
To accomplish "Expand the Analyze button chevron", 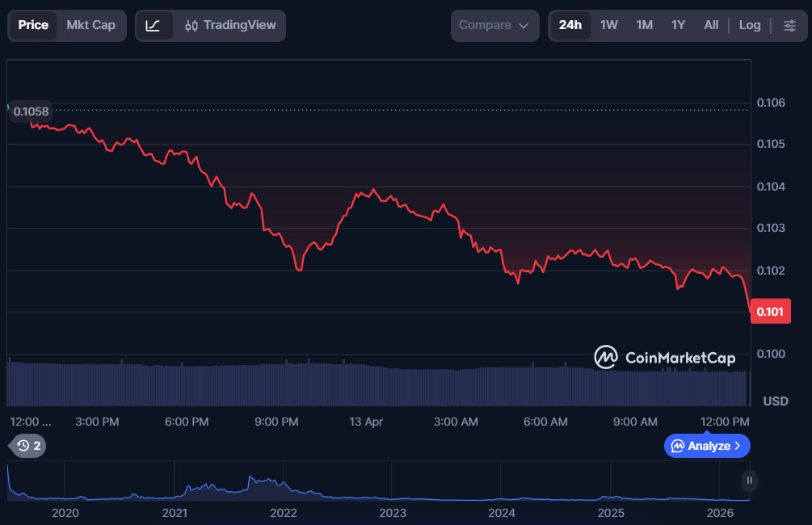I will coord(737,446).
